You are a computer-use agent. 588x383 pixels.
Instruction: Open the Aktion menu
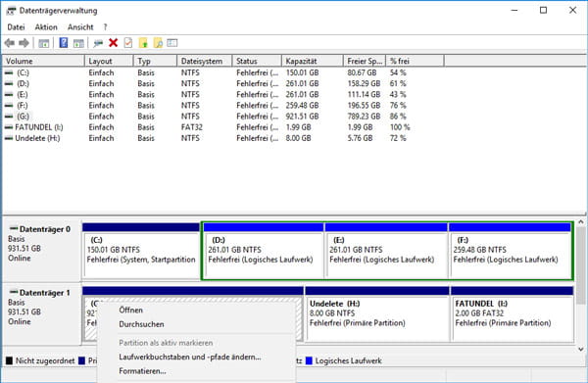tap(46, 27)
